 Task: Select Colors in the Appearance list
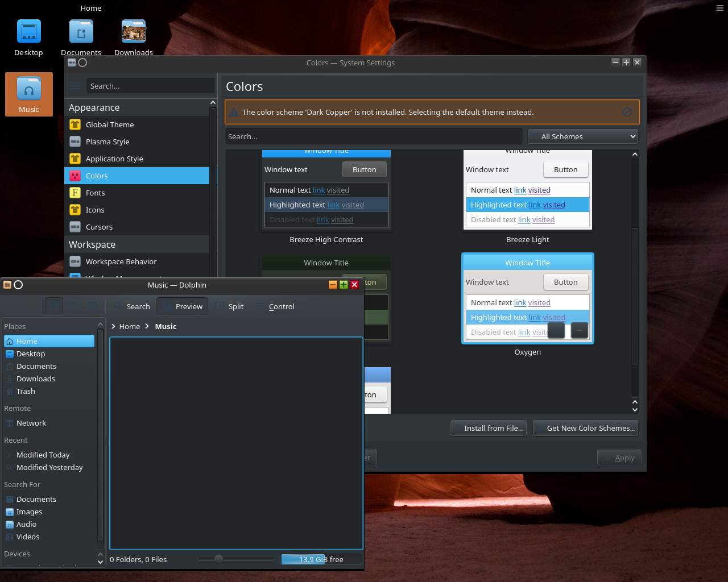coord(136,176)
